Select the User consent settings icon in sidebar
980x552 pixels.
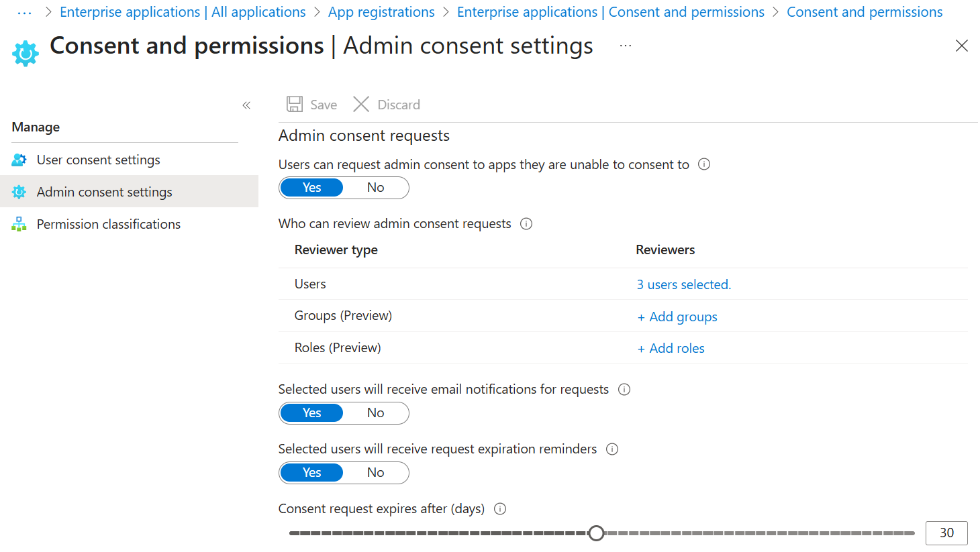coord(20,159)
